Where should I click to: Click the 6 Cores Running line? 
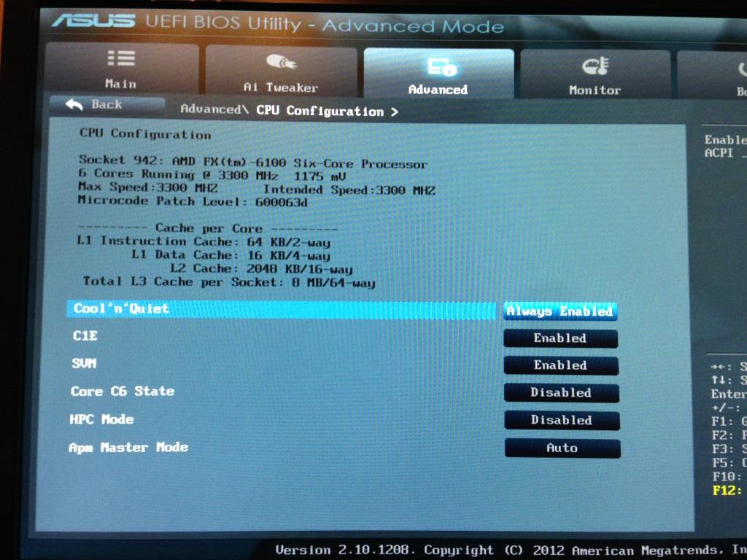click(212, 174)
